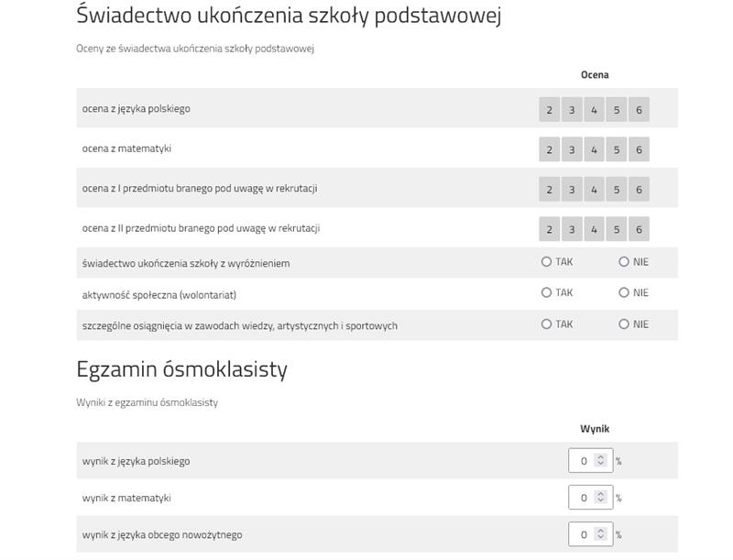Image resolution: width=733 pixels, height=560 pixels.
Task: Pick grade 3 for matematyka
Action: [572, 149]
